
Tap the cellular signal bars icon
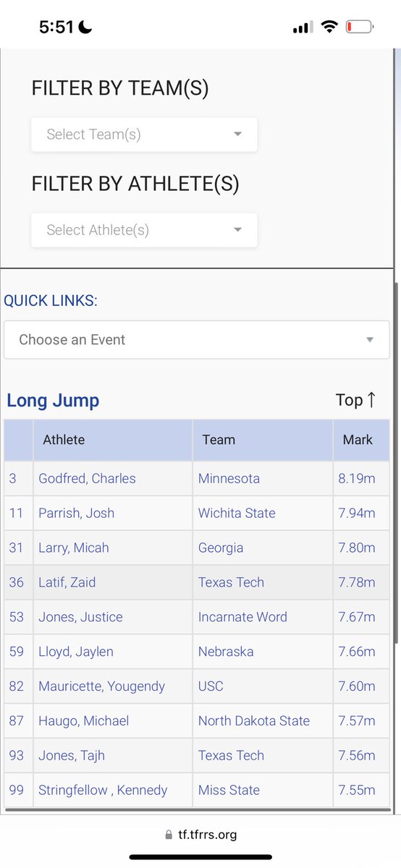pos(303,28)
